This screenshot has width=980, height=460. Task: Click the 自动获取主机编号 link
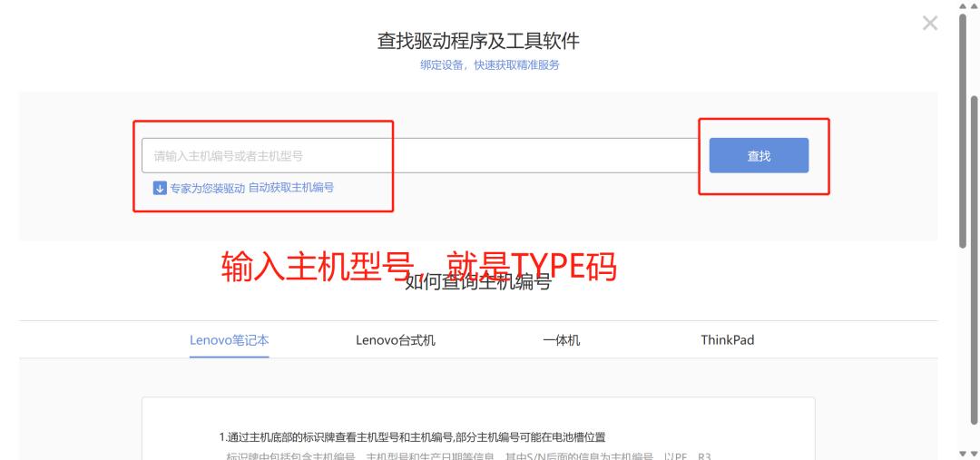pyautogui.click(x=291, y=188)
